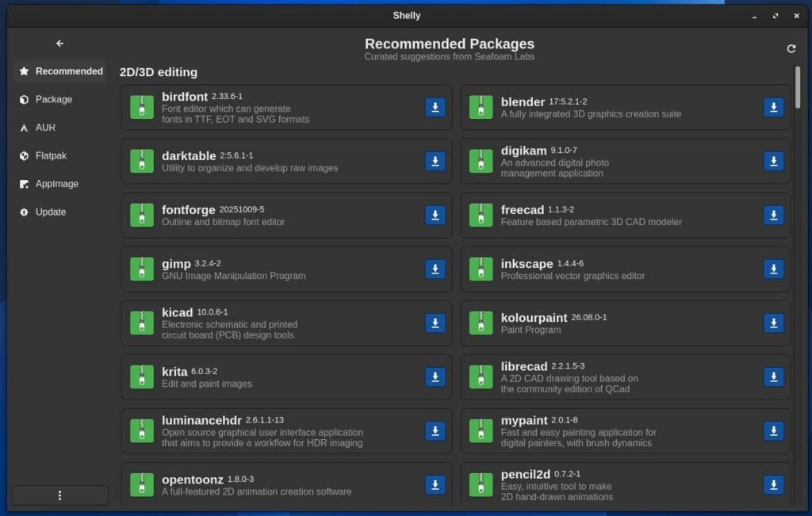This screenshot has height=516, width=812.
Task: Install opentoonz via its download button
Action: point(435,485)
